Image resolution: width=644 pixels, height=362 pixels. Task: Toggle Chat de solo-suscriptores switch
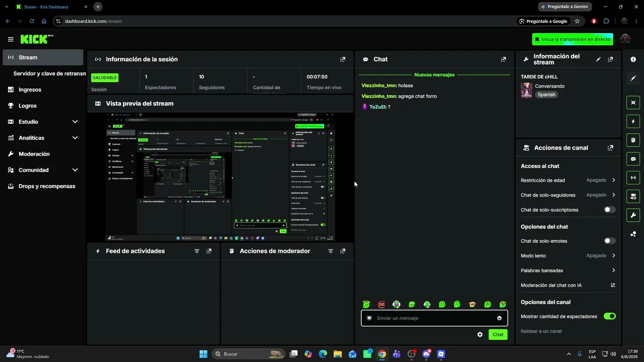coord(609,210)
